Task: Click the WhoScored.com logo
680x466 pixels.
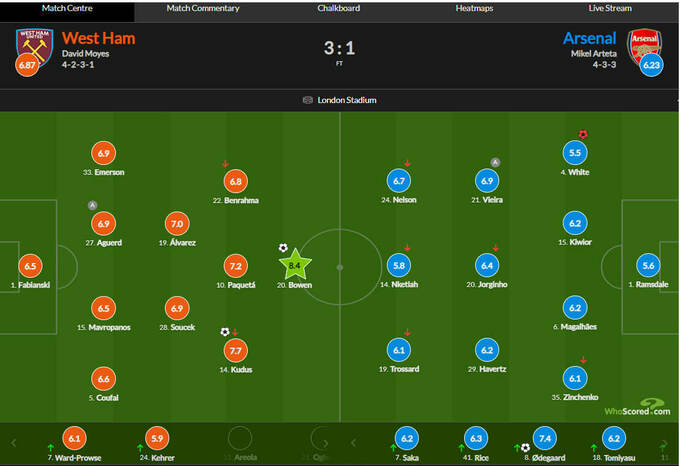Action: (637, 409)
